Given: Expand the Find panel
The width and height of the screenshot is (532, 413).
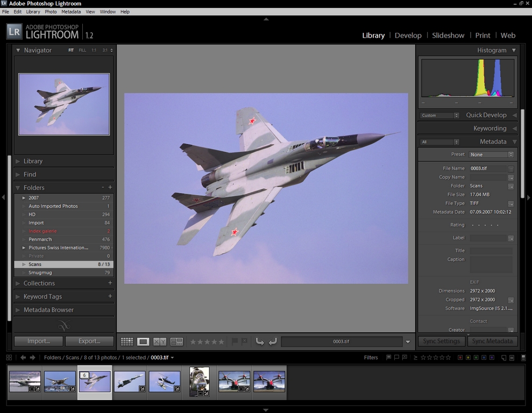Looking at the screenshot, I should coord(18,175).
